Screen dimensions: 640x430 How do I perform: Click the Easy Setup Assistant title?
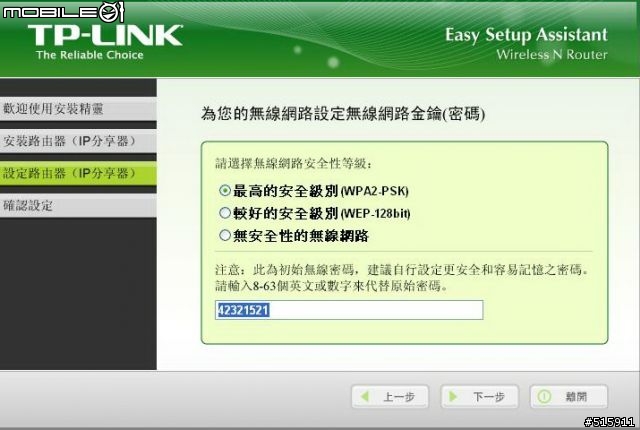[526, 35]
